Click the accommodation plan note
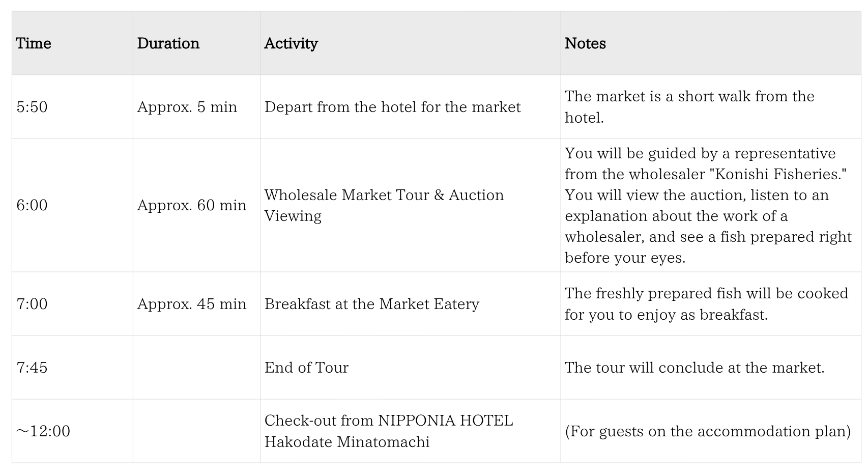The height and width of the screenshot is (474, 868). pos(708,431)
